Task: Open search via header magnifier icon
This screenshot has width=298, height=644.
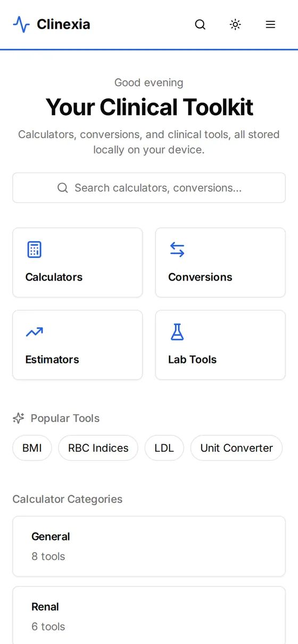Action: click(200, 24)
